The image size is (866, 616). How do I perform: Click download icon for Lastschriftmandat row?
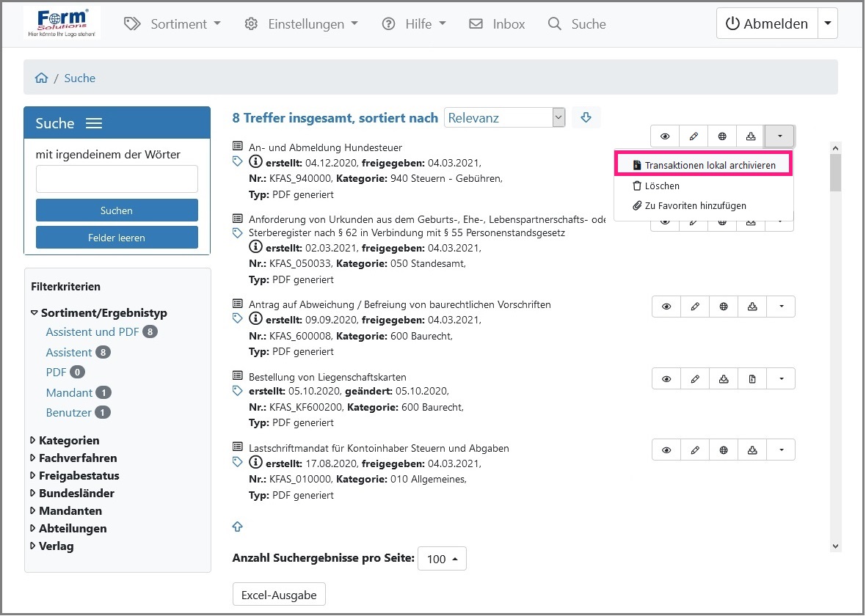(x=752, y=450)
